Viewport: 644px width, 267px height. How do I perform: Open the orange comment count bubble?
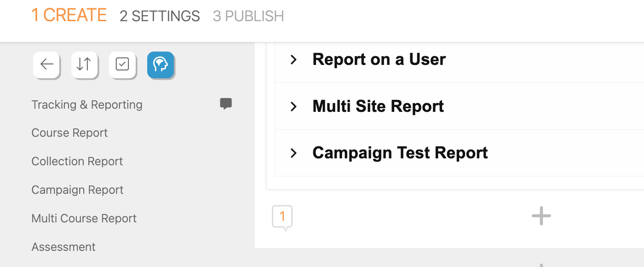point(282,216)
